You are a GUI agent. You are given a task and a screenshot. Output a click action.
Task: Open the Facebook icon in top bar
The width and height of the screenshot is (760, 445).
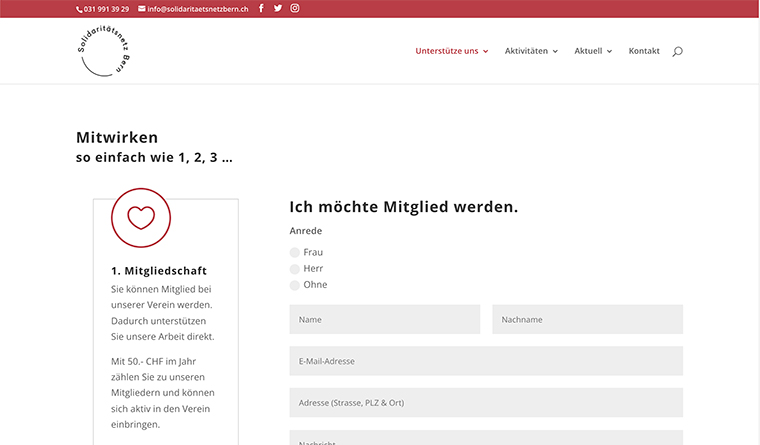pyautogui.click(x=261, y=8)
